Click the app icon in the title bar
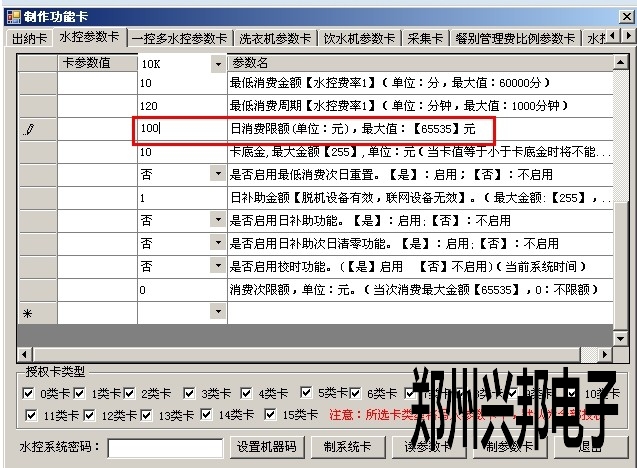637x468 pixels. point(11,13)
